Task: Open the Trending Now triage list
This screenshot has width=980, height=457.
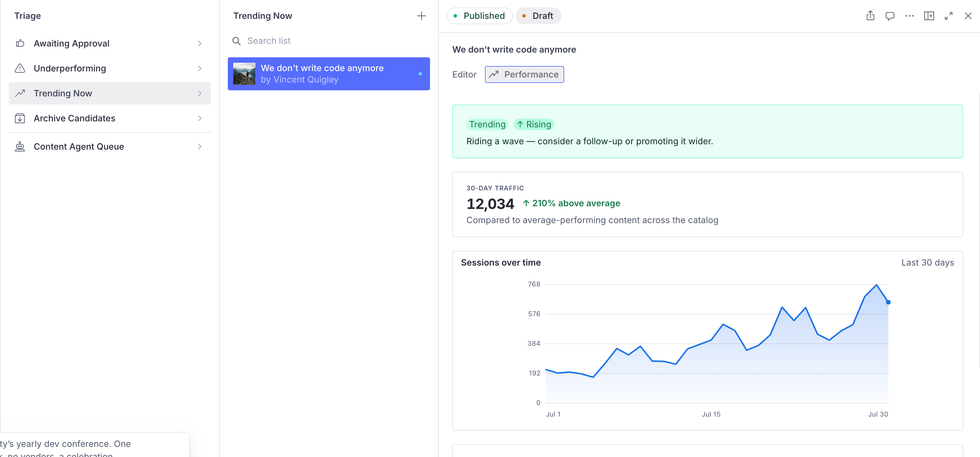Action: coord(110,93)
